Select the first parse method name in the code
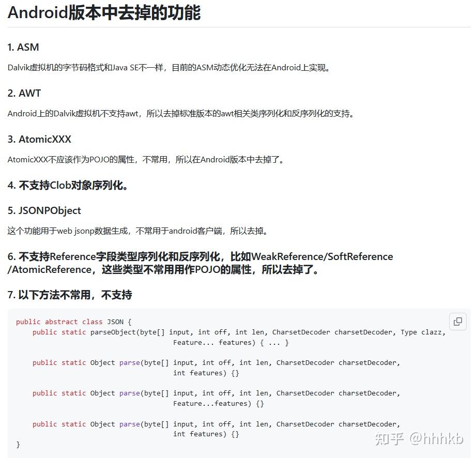476x458 pixels. point(130,362)
